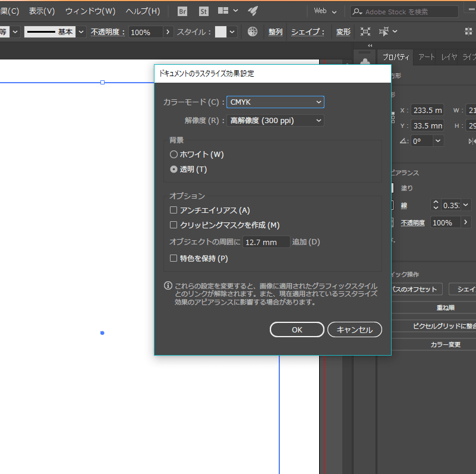Open the ヘルプ(H) menu

143,11
